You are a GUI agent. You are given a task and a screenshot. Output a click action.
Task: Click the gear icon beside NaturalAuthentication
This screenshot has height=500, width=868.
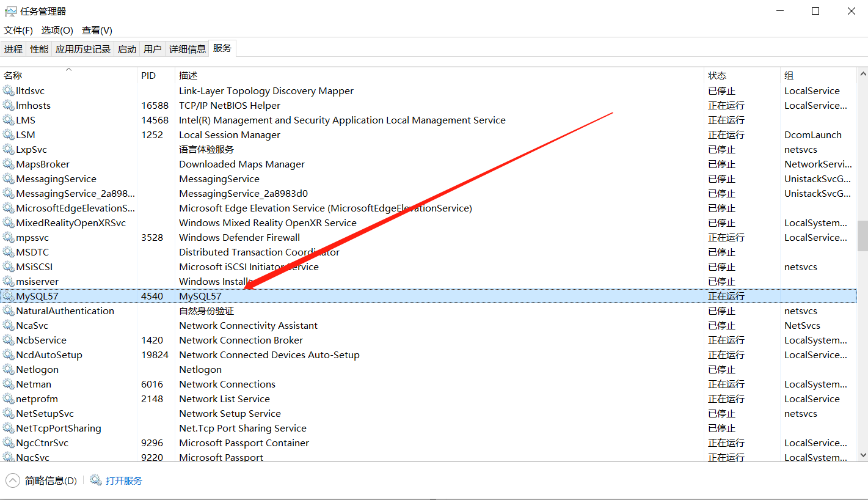[x=8, y=311]
